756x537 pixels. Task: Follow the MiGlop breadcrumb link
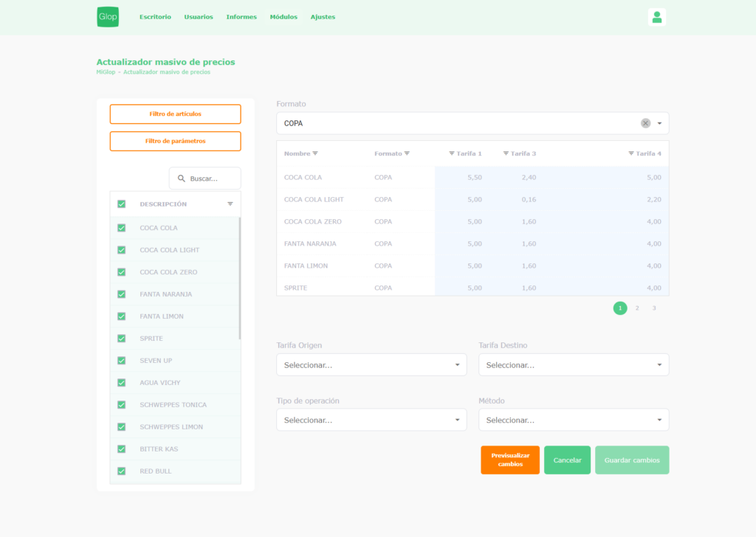[106, 72]
